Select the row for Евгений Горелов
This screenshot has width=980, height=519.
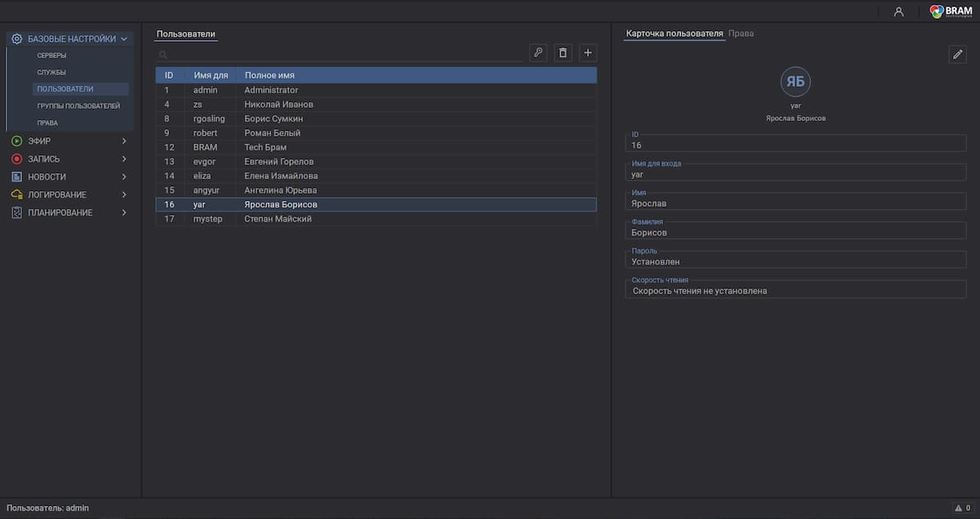[x=376, y=162]
